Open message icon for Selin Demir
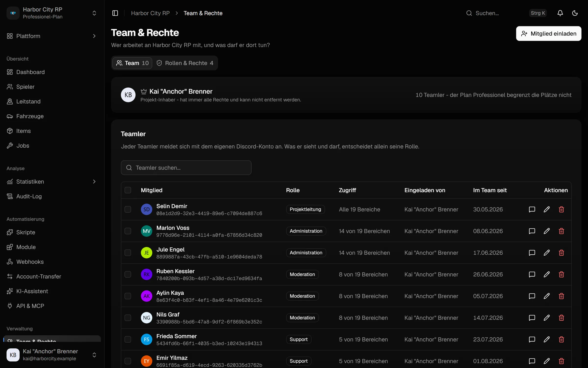 pyautogui.click(x=532, y=209)
